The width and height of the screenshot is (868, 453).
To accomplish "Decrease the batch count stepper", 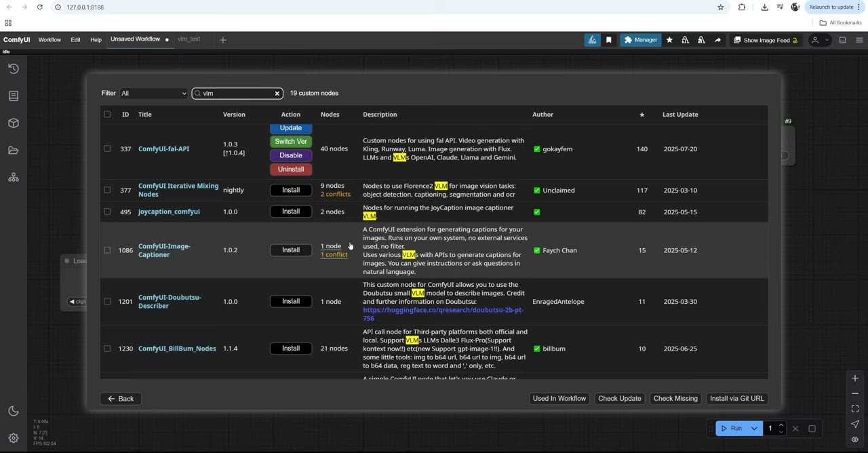I will pyautogui.click(x=781, y=431).
